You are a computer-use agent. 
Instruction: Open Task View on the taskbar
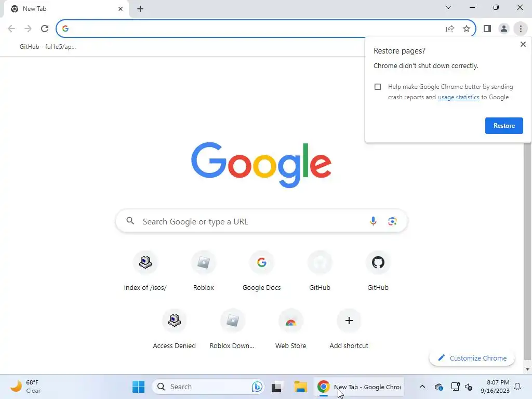point(276,387)
